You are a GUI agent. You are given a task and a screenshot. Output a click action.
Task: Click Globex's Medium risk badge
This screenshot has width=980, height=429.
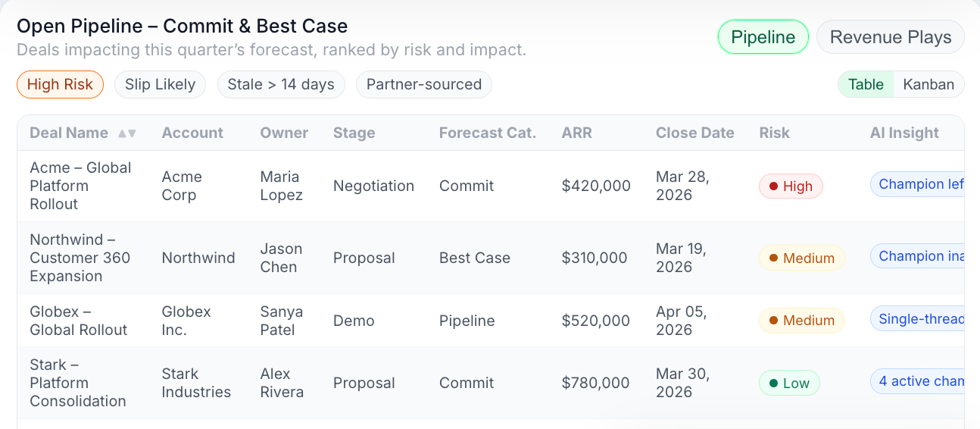pyautogui.click(x=801, y=321)
